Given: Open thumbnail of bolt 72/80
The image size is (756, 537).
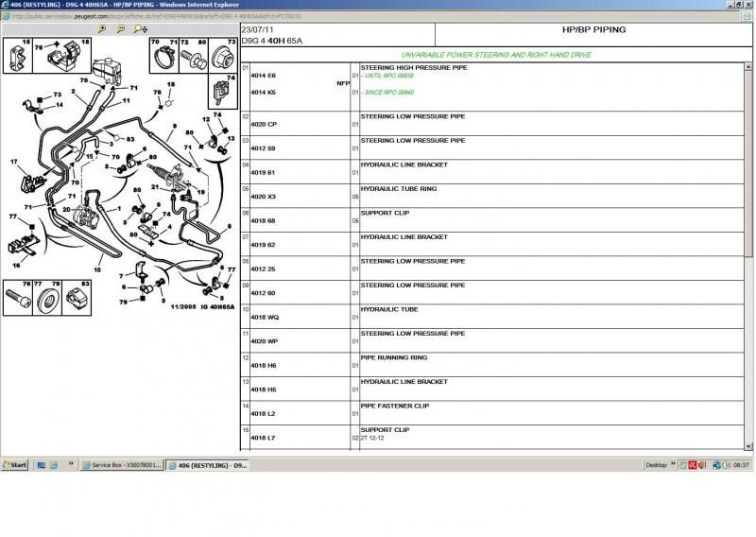Looking at the screenshot, I should (x=194, y=56).
